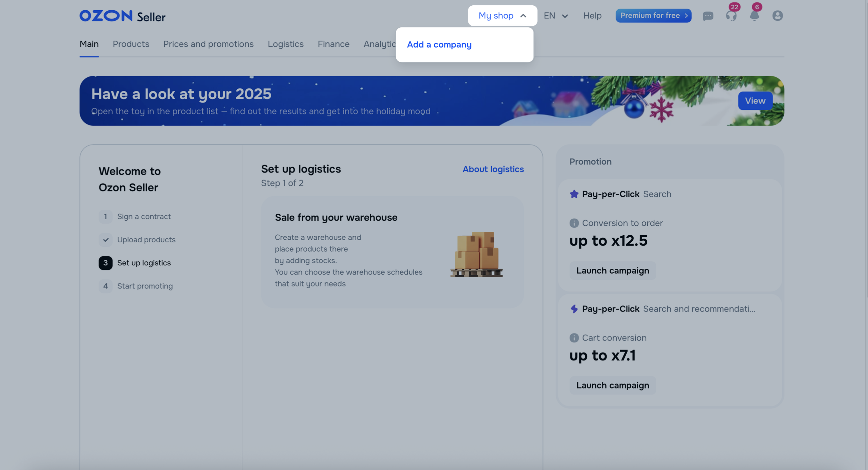The image size is (868, 470).
Task: Open the notifications bell icon
Action: click(x=754, y=16)
